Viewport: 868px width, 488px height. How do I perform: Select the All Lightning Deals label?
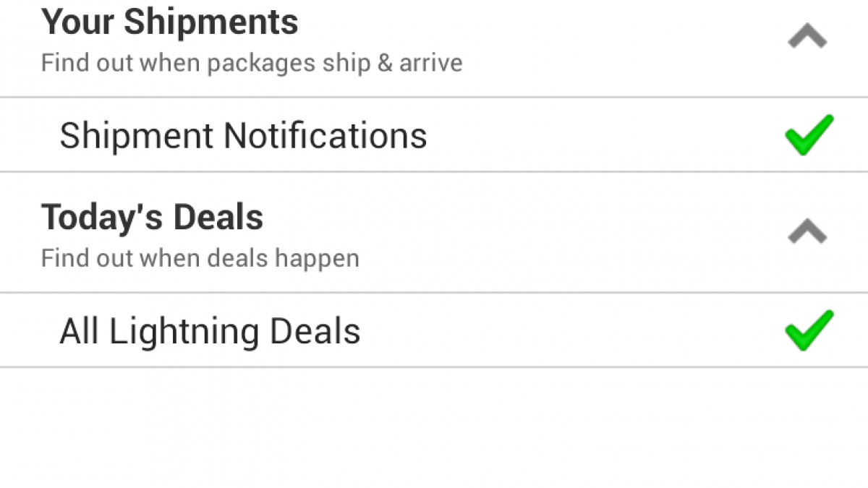[x=210, y=332]
